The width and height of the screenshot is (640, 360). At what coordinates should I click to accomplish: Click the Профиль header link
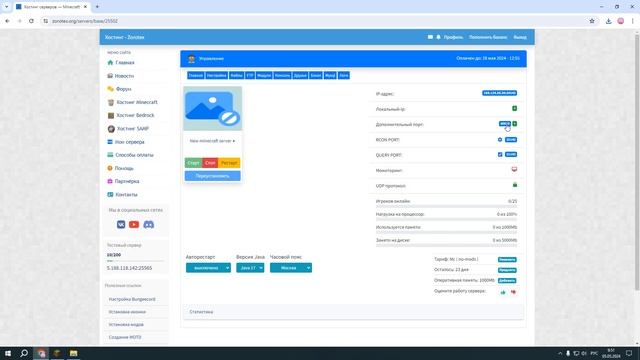453,37
